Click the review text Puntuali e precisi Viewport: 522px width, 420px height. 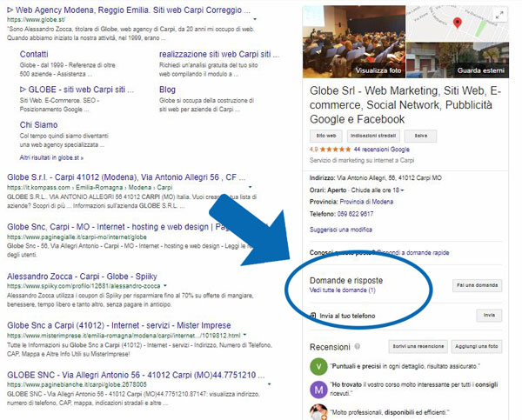coord(405,366)
